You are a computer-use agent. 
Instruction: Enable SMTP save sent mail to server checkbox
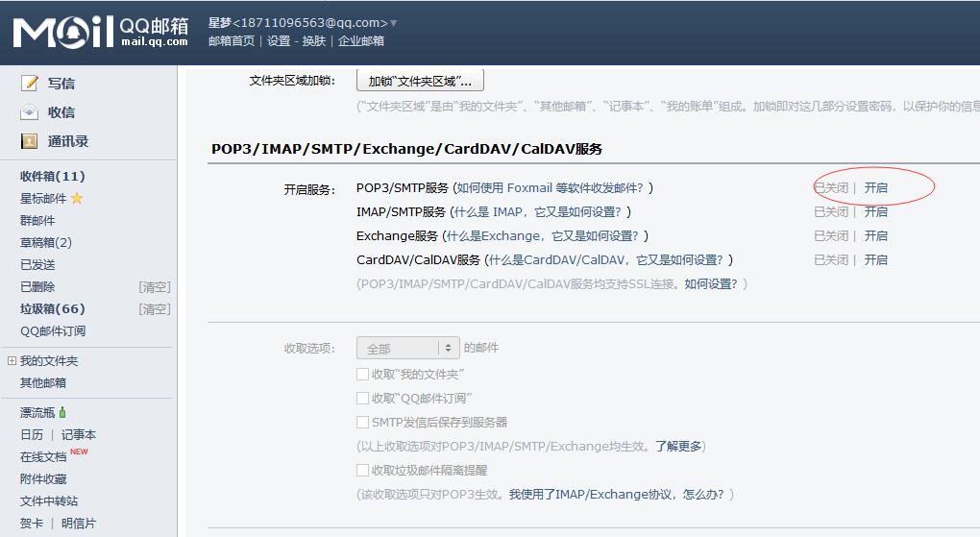pos(363,422)
